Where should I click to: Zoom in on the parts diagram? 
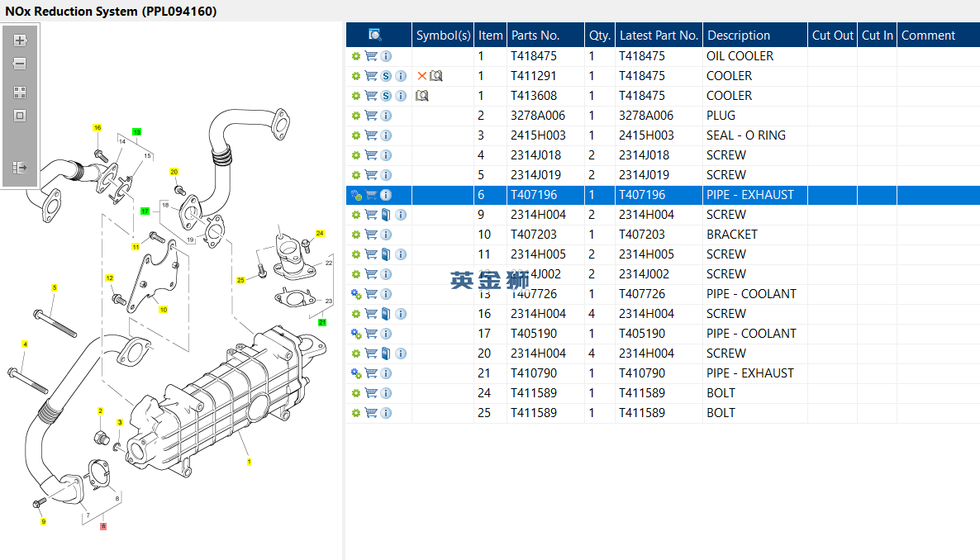click(x=20, y=40)
